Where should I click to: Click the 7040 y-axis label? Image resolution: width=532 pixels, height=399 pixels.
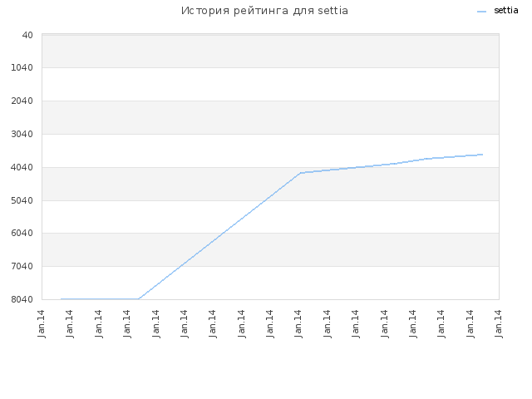22,266
